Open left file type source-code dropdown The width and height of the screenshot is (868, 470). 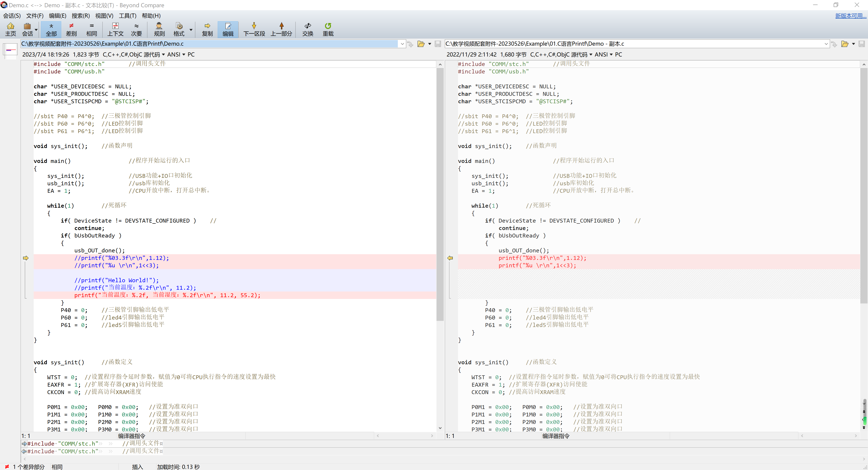pyautogui.click(x=134, y=55)
